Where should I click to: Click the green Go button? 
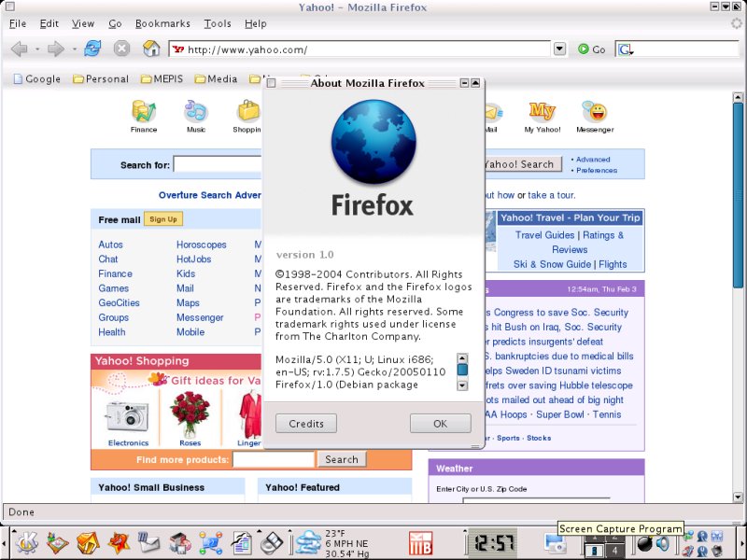pos(591,49)
